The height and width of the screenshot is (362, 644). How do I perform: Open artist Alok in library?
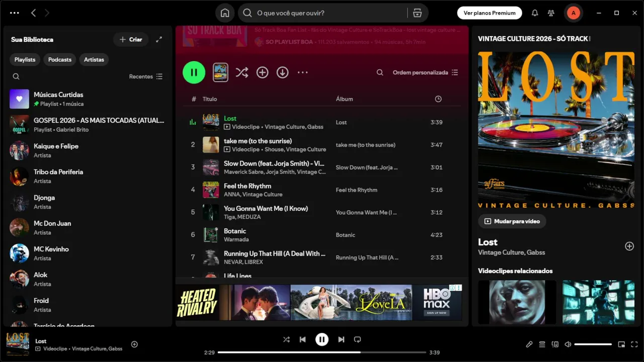(x=88, y=279)
